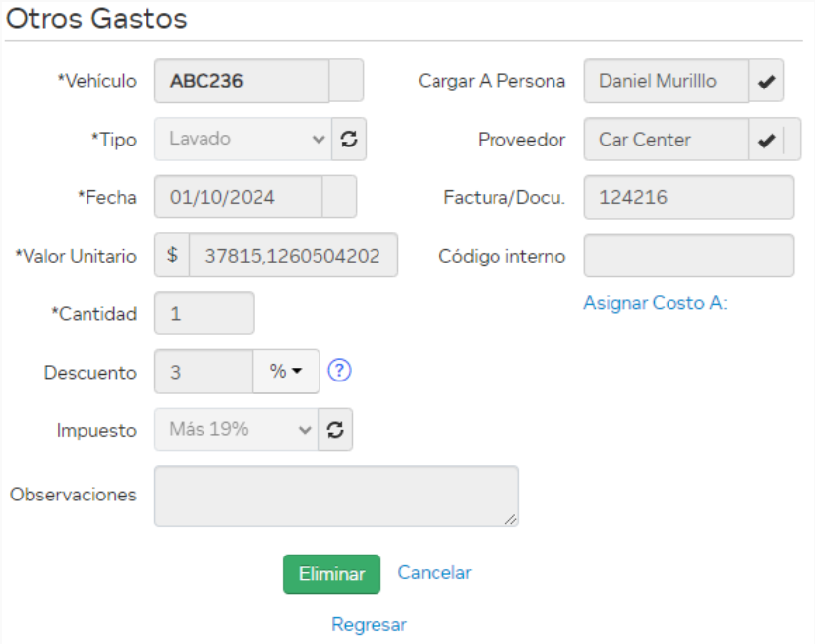Click the checkmark beside Proveedor
815x644 pixels.
click(x=767, y=140)
